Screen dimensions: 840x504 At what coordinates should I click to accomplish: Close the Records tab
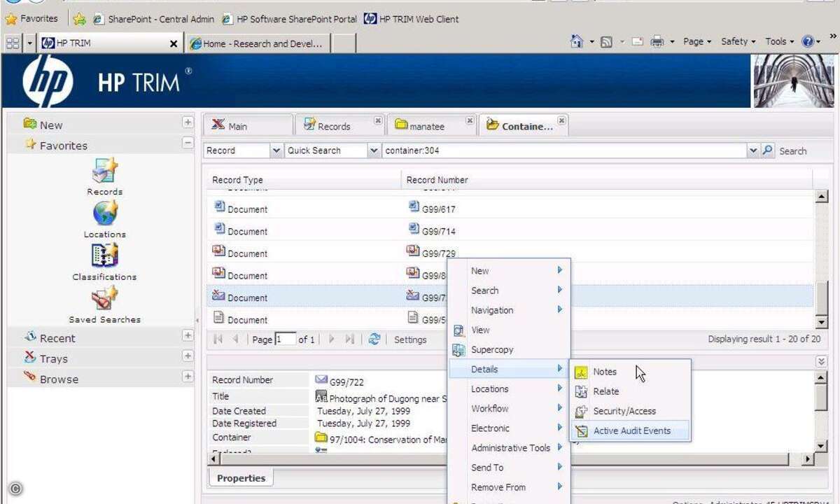tap(378, 120)
